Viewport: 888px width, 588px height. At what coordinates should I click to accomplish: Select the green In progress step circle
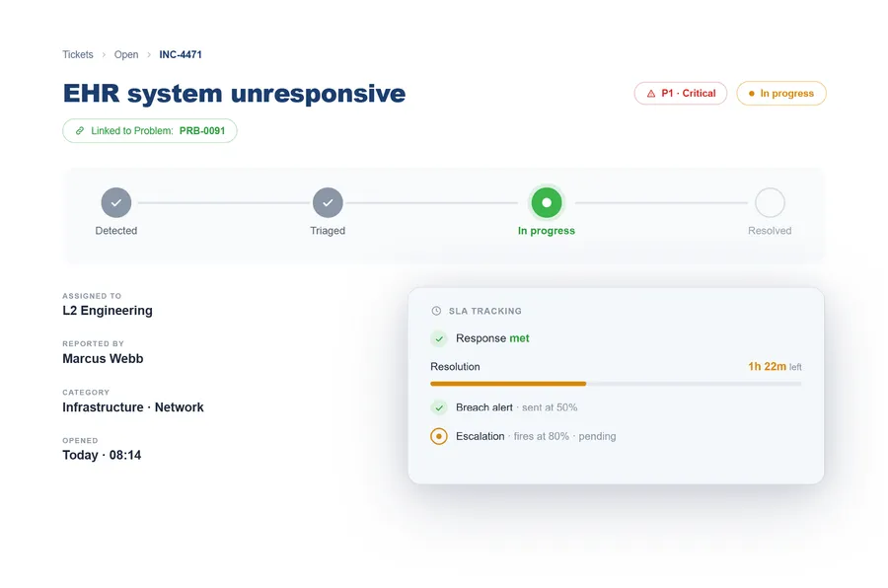tap(547, 202)
